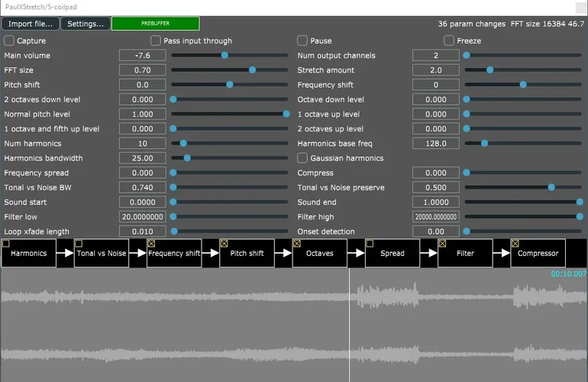This screenshot has width=588, height=382.
Task: Open the Settings menu
Action: [86, 24]
